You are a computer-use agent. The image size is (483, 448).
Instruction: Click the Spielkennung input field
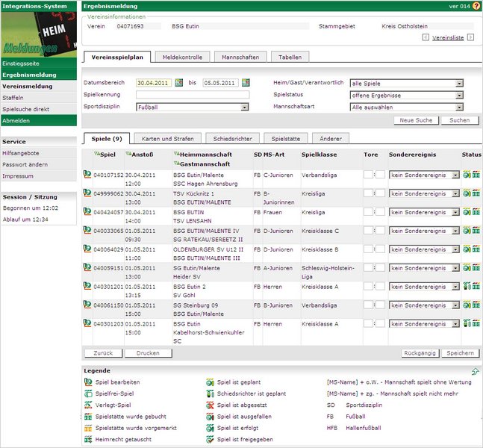click(192, 96)
